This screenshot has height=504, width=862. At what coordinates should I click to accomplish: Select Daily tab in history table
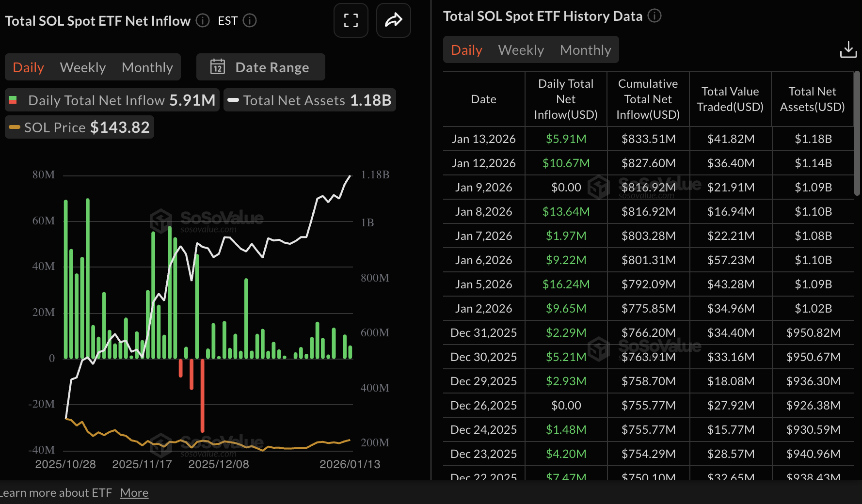click(x=466, y=50)
